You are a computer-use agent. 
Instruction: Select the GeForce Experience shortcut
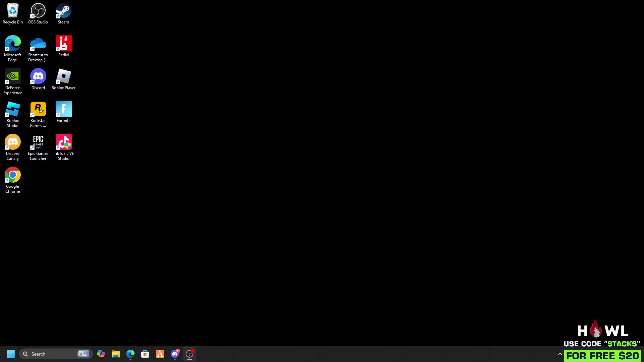click(12, 76)
